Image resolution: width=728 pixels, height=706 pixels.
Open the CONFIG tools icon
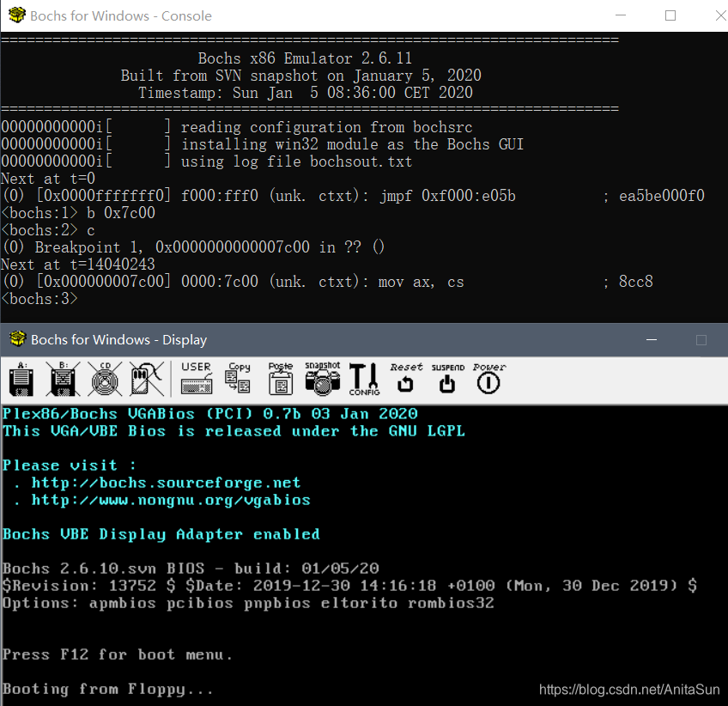tap(365, 379)
